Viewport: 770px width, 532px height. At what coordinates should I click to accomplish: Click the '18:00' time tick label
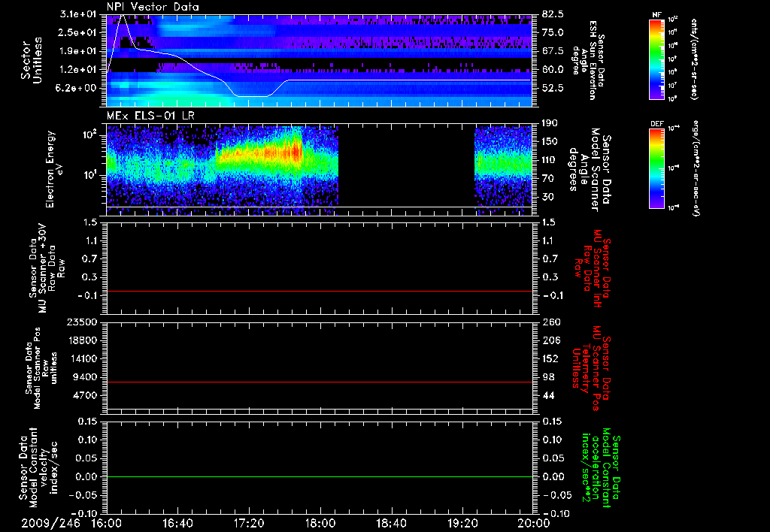pos(320,523)
